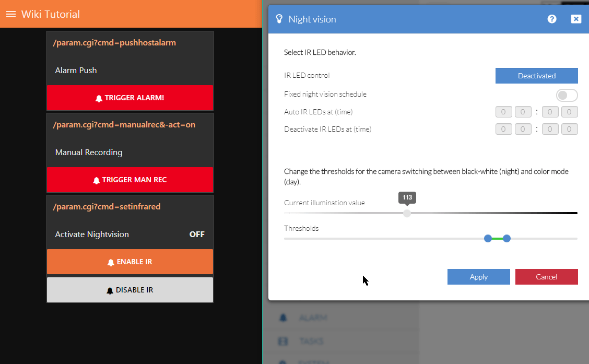
Task: Click the Night vision lightbulb icon
Action: click(279, 19)
